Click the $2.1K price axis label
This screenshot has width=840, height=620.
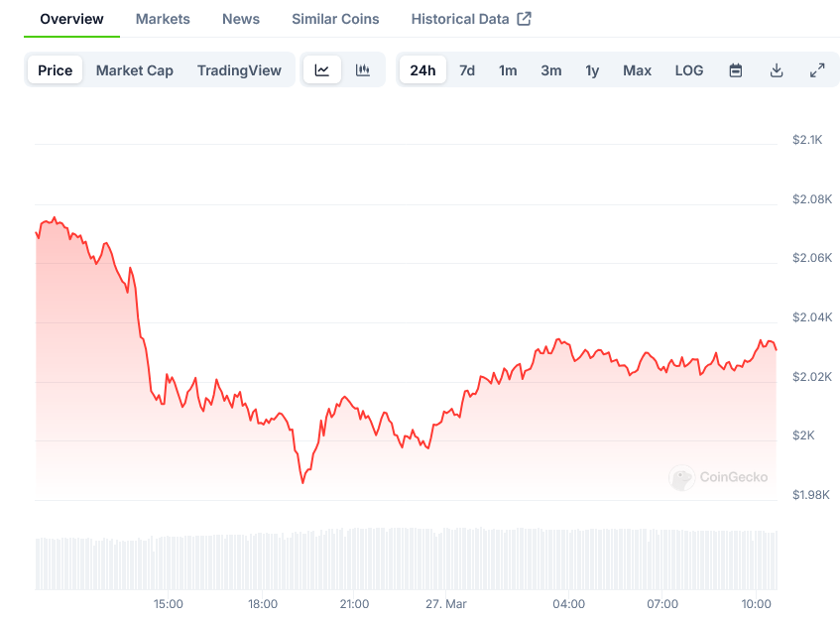[807, 140]
